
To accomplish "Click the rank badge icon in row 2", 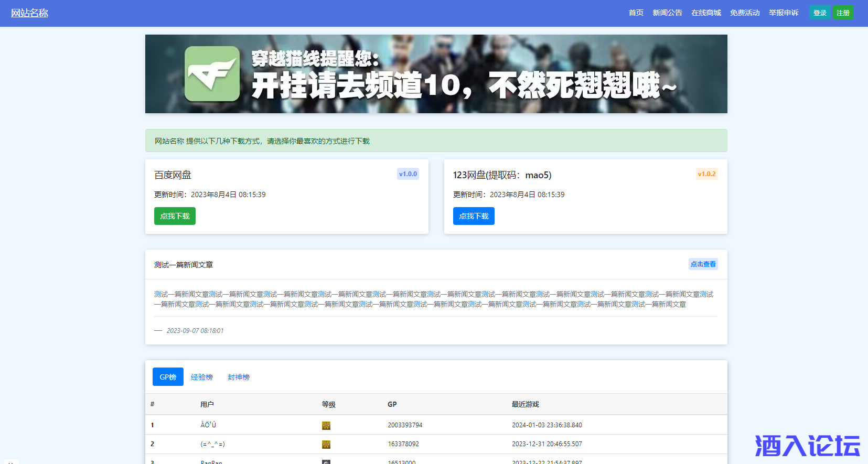I will pyautogui.click(x=326, y=444).
